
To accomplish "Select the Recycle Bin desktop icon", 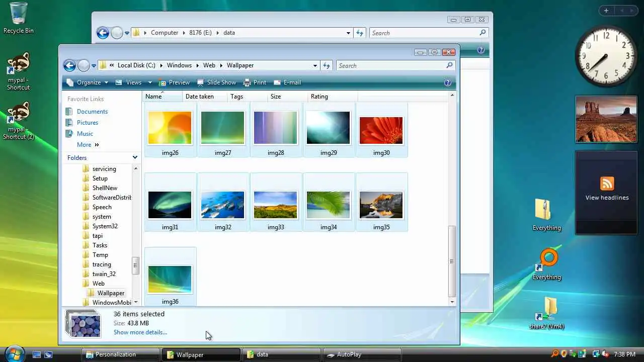I will 19,18.
